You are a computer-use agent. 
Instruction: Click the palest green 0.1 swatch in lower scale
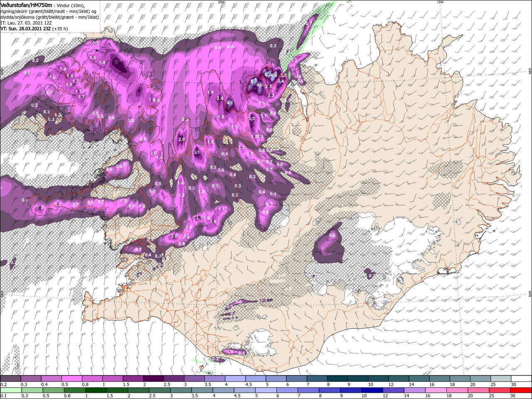tap(11, 390)
